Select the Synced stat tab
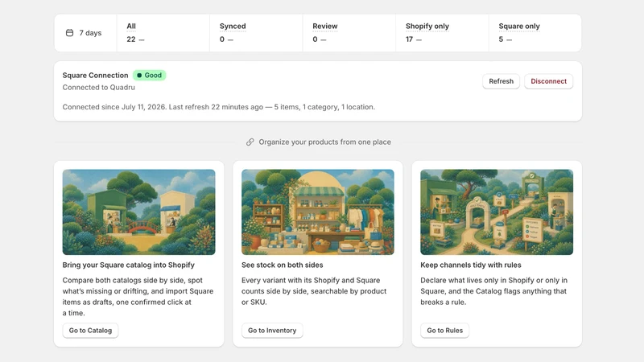 [x=256, y=33]
